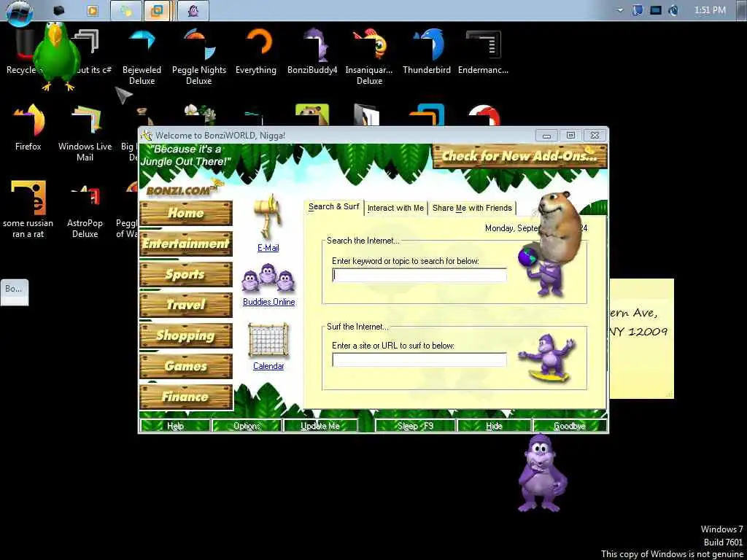747x560 pixels.
Task: Follow the Buddies Online link
Action: click(268, 302)
